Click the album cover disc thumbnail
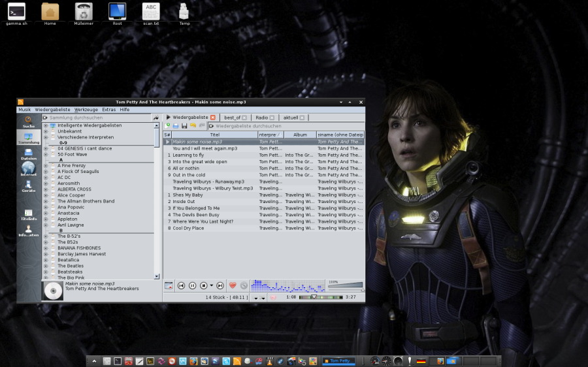 coord(53,291)
